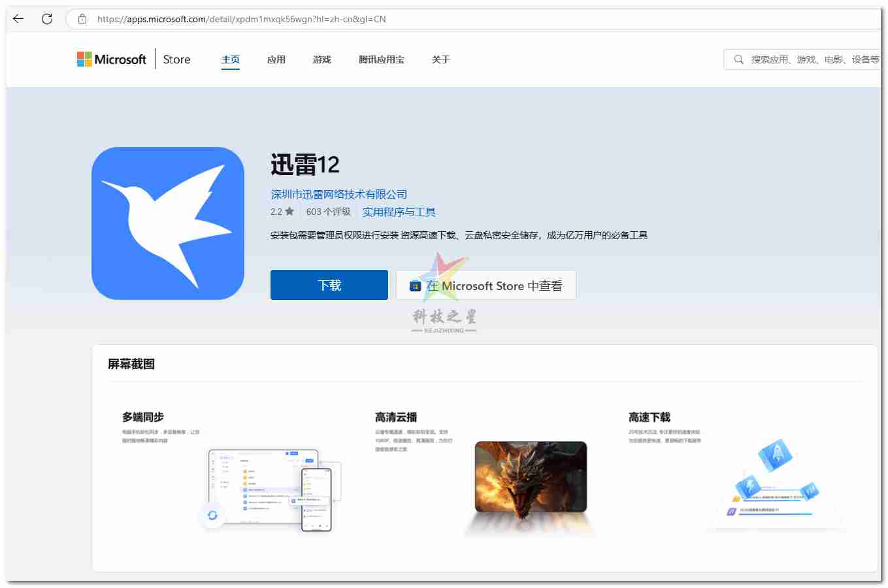This screenshot has width=888, height=588.
Task: Click 在 Microsoft Store 中查看 button
Action: [x=485, y=285]
